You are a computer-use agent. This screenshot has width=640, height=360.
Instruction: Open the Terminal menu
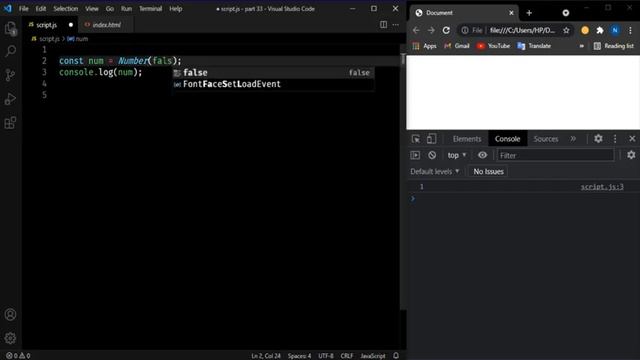pyautogui.click(x=150, y=9)
